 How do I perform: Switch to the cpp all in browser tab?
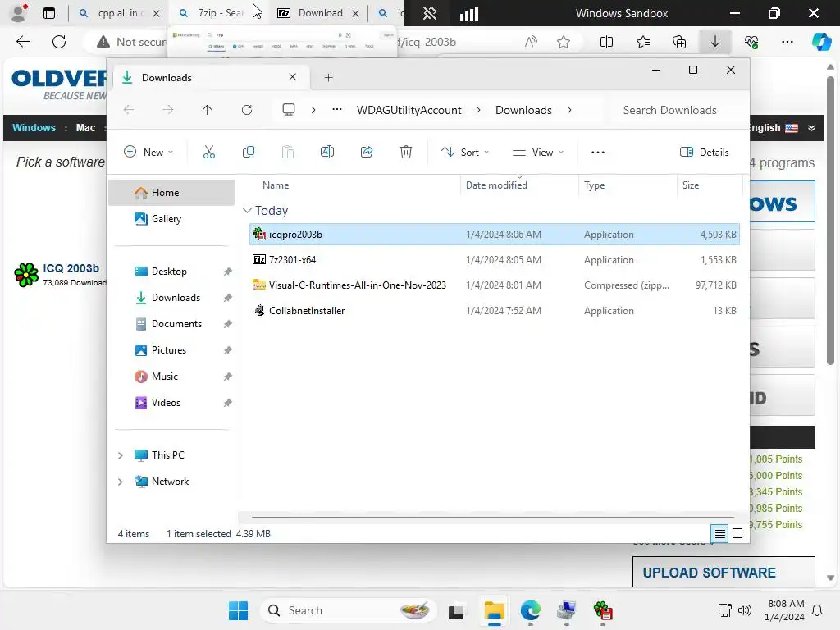pyautogui.click(x=119, y=13)
